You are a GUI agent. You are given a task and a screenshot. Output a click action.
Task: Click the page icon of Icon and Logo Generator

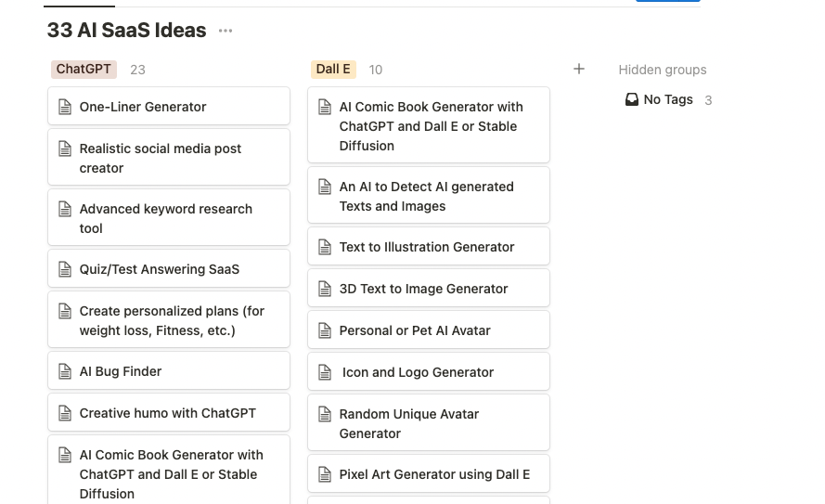325,372
